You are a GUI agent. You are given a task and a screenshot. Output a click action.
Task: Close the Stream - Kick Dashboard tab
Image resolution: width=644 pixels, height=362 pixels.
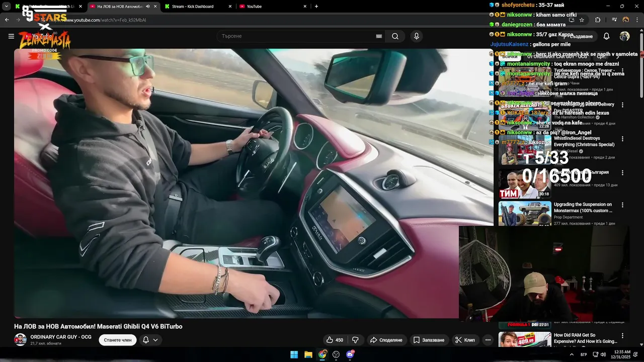click(x=230, y=7)
